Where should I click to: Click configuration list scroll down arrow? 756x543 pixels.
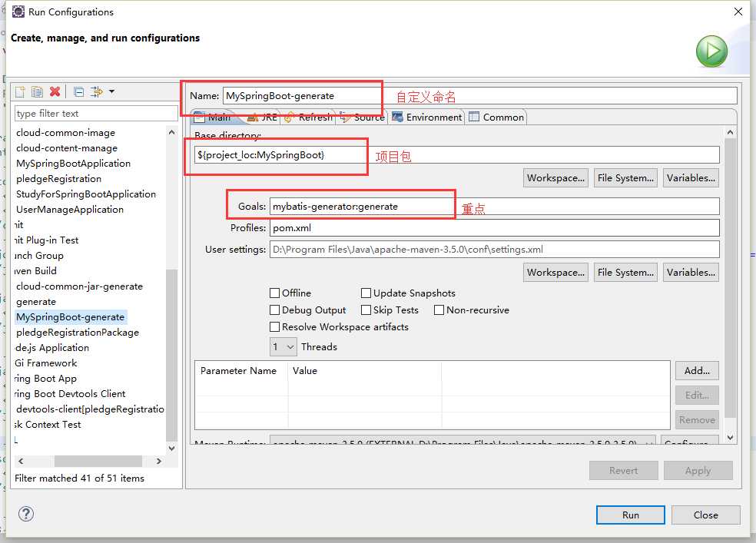pyautogui.click(x=171, y=448)
